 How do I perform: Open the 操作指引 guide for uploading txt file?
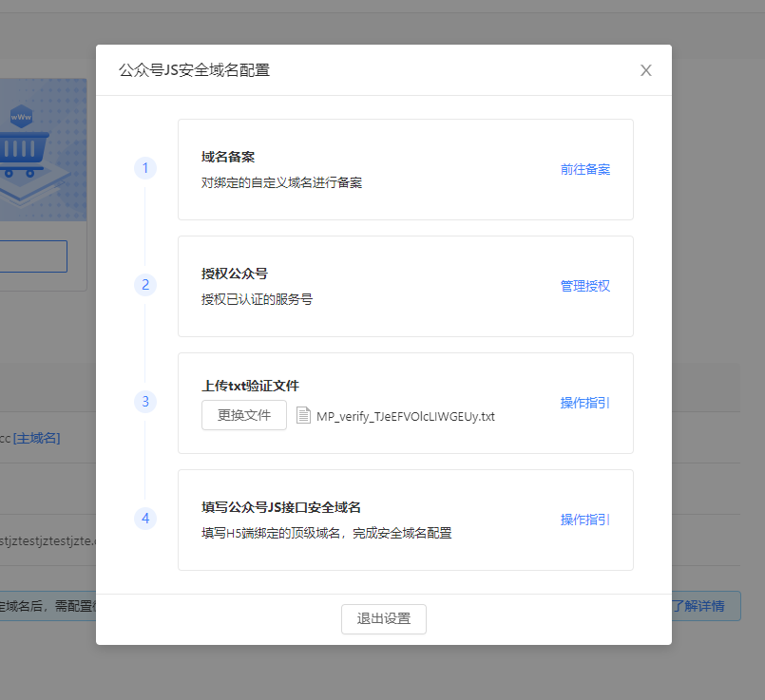pos(584,403)
